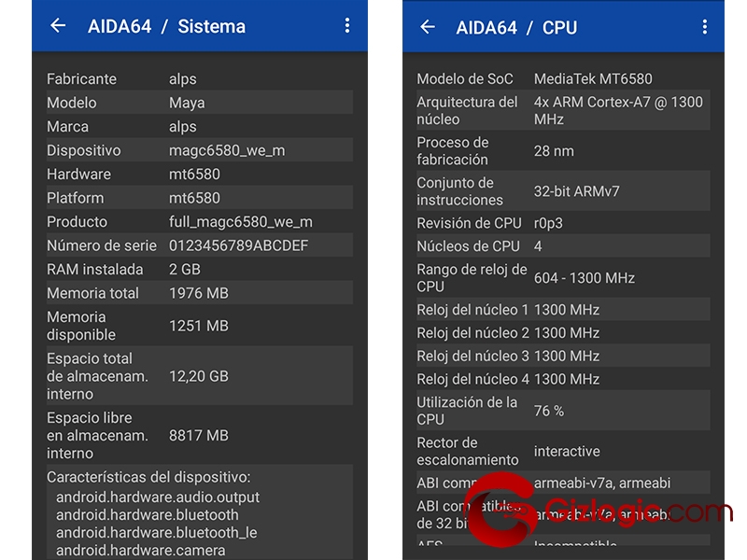Image resolution: width=747 pixels, height=560 pixels.
Task: Select the Producto value 'full_magc6580_we_m'
Action: tap(241, 222)
